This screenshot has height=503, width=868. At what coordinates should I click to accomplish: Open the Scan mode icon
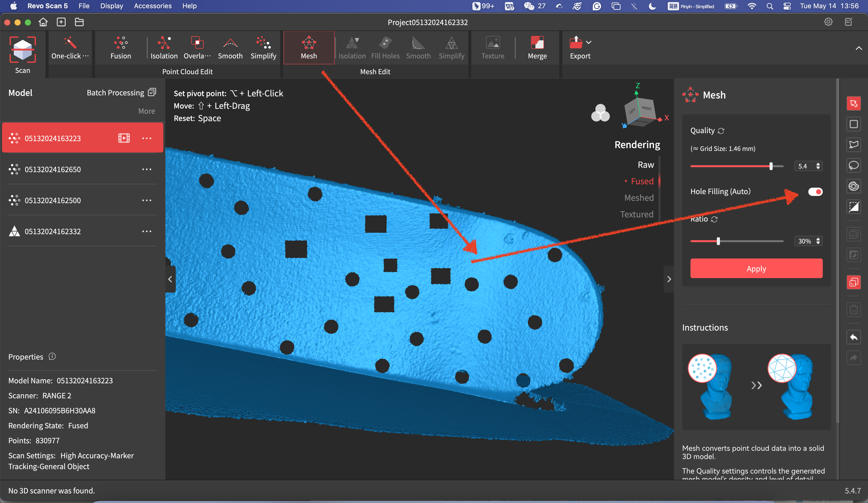coord(22,50)
